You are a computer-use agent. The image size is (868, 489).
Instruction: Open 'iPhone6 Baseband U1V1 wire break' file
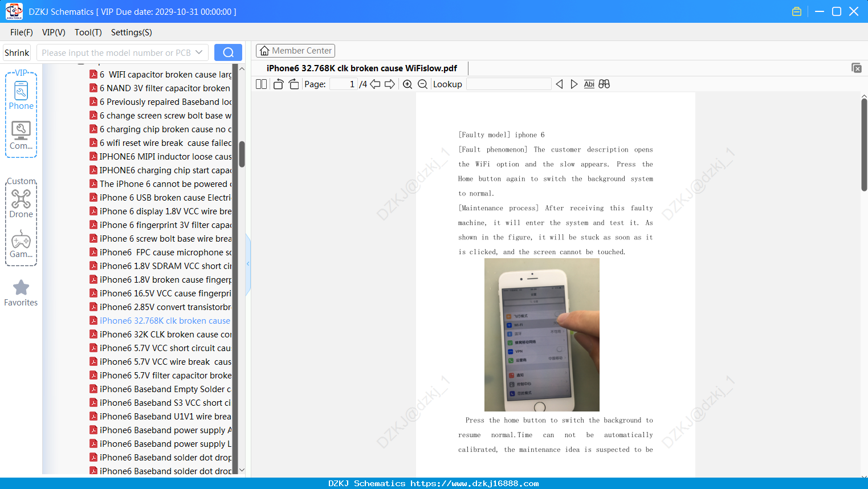click(x=161, y=417)
